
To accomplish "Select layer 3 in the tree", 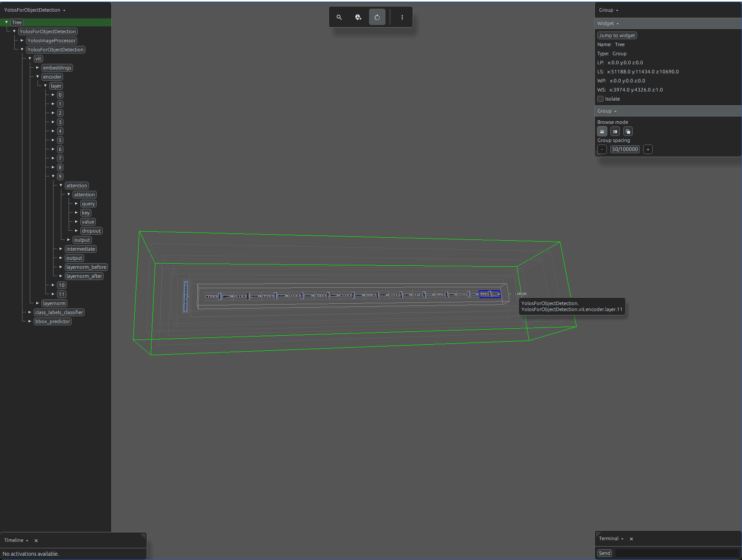I will point(60,122).
